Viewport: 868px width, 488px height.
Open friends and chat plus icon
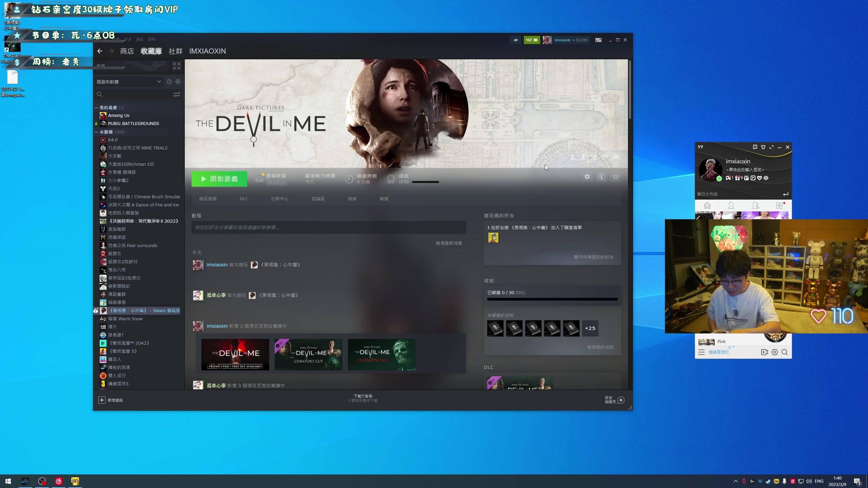coord(621,400)
